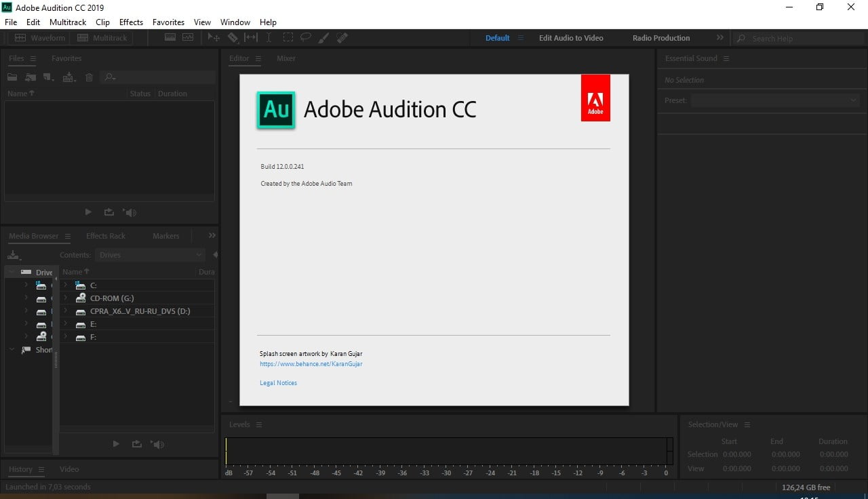Click trash icon to close selected files
The image size is (868, 499).
[89, 77]
